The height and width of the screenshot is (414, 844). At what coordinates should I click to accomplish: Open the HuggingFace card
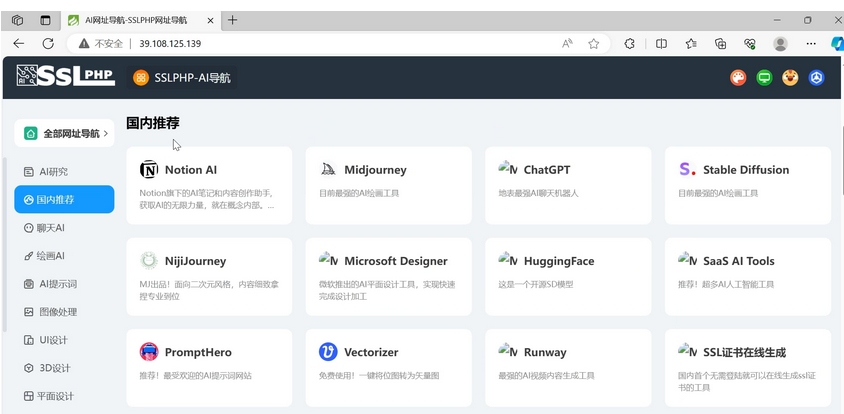pos(568,277)
